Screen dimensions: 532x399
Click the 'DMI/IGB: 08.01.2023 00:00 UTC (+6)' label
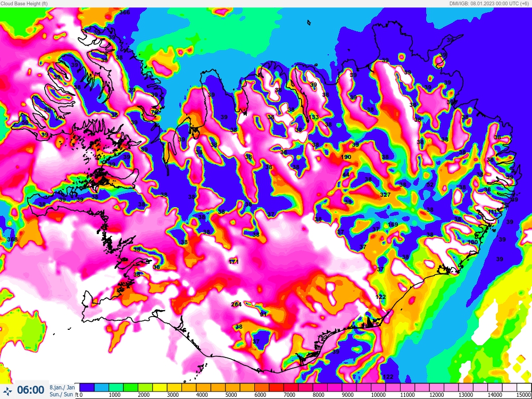click(x=489, y=3)
